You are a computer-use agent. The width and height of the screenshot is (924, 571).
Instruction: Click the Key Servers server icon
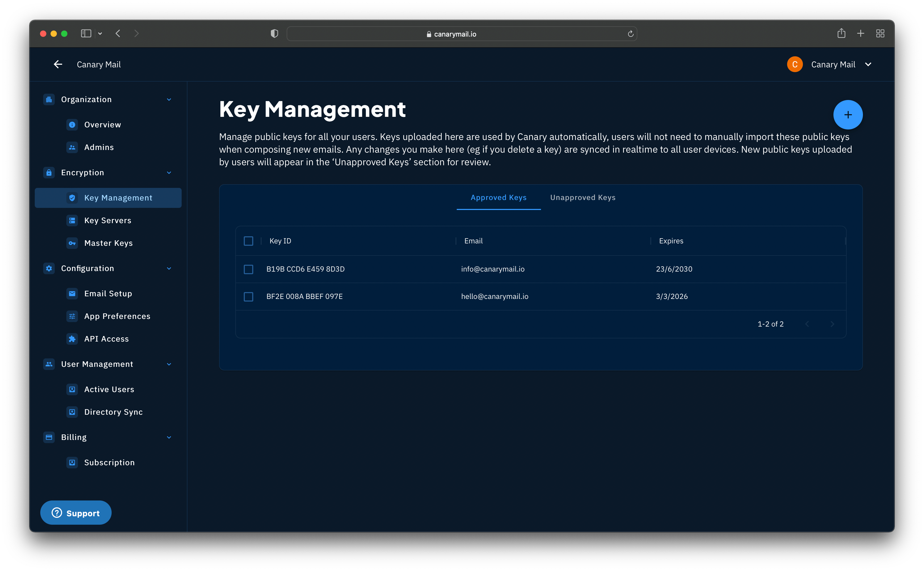pos(72,221)
